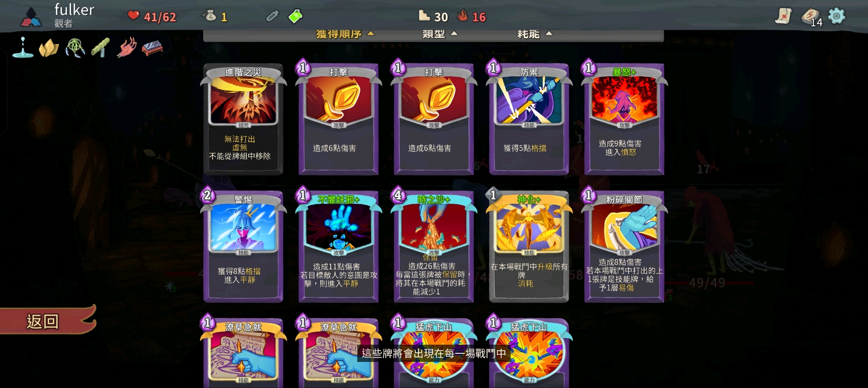The width and height of the screenshot is (868, 388).
Task: Select the 警惕 card
Action: click(x=243, y=245)
